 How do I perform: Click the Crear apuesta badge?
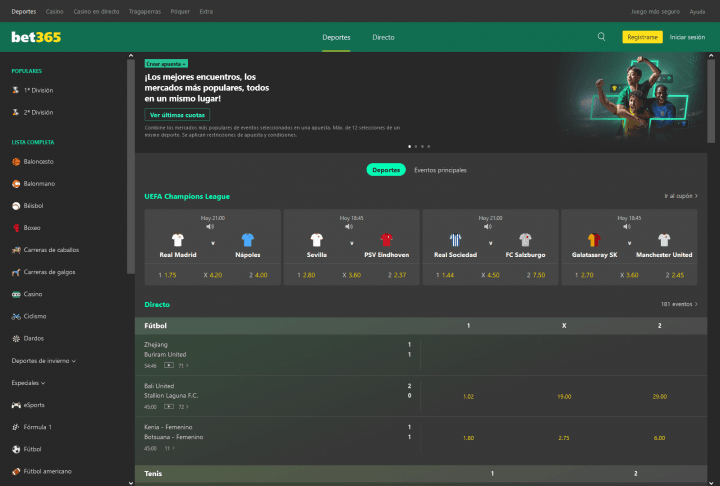[x=166, y=64]
